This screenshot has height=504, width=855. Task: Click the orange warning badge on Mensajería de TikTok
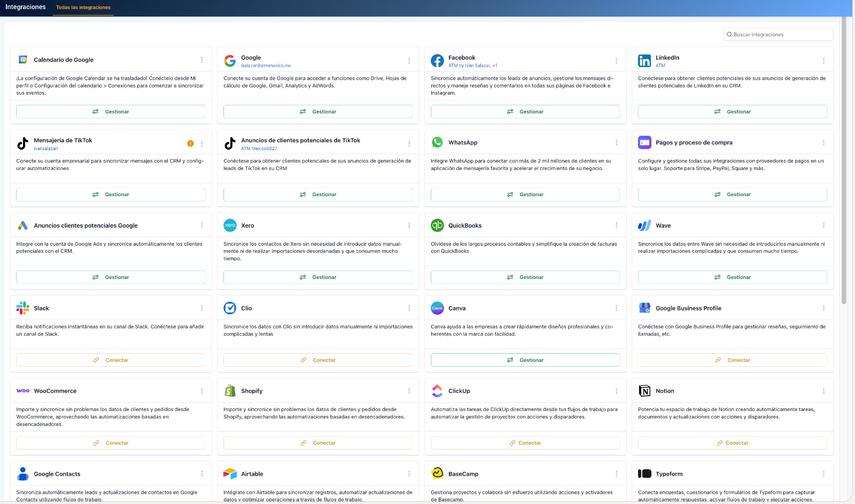[190, 143]
